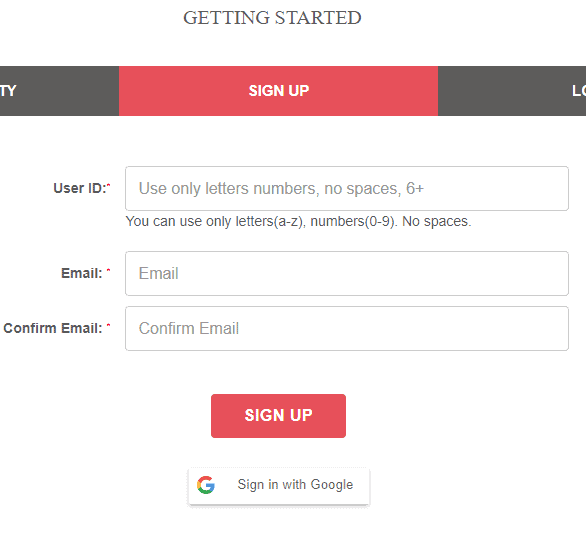Open the cut-off LO tab on the right
586x535 pixels.
point(512,91)
